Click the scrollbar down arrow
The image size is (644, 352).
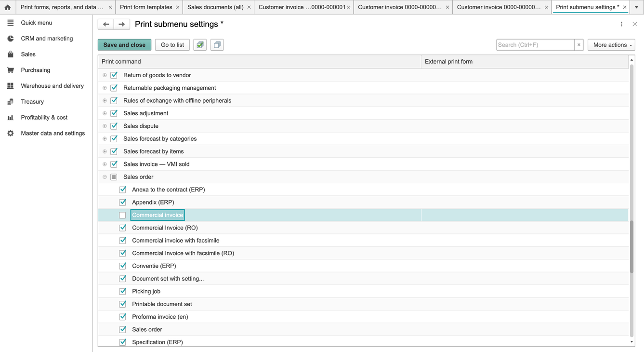tap(631, 342)
